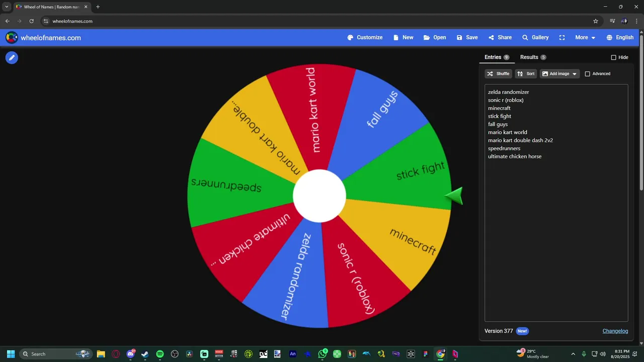Reload the page
Image resolution: width=644 pixels, height=362 pixels.
(x=31, y=21)
